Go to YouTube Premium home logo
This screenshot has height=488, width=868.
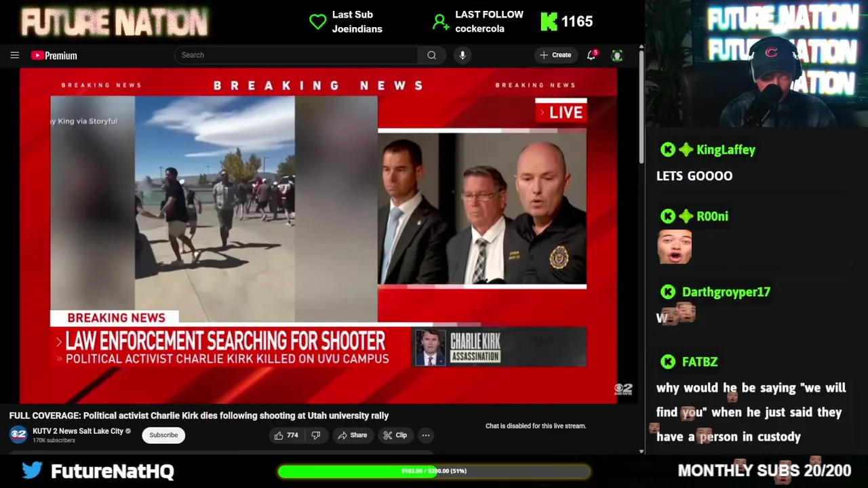pyautogui.click(x=54, y=56)
